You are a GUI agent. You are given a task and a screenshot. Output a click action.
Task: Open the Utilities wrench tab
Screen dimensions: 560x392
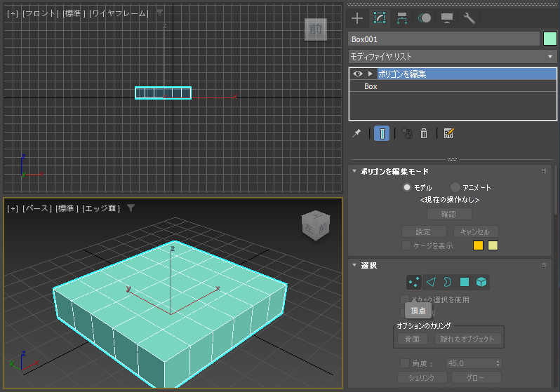469,18
